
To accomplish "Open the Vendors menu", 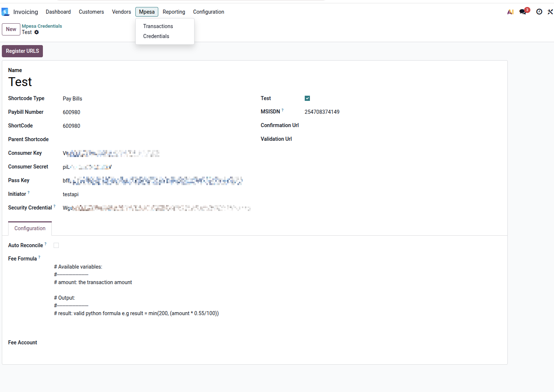I will tap(122, 12).
